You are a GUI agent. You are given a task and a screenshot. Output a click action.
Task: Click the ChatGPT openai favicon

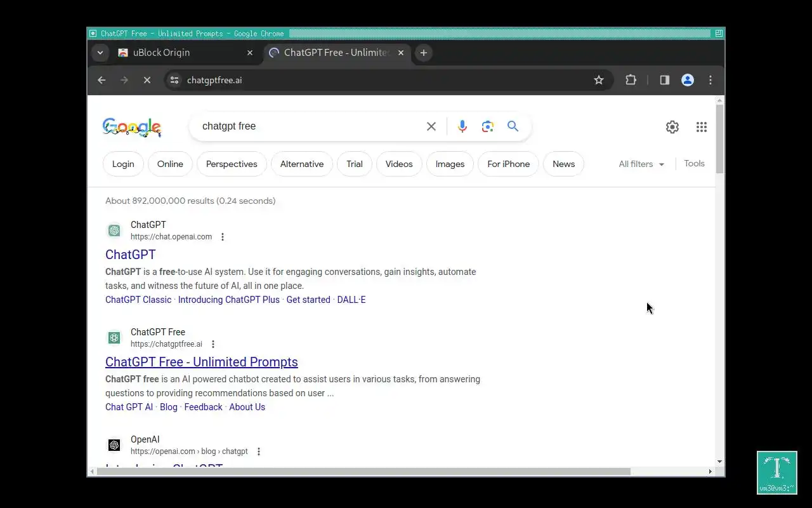(x=114, y=231)
